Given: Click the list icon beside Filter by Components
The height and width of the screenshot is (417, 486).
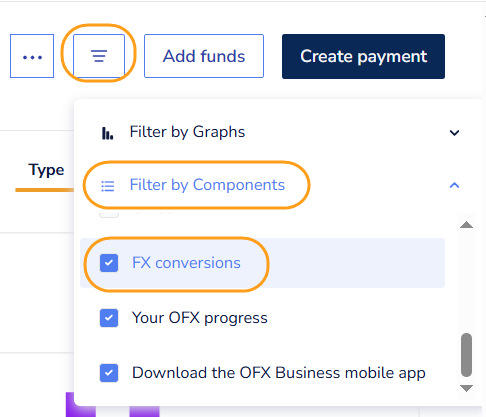Looking at the screenshot, I should coord(108,186).
